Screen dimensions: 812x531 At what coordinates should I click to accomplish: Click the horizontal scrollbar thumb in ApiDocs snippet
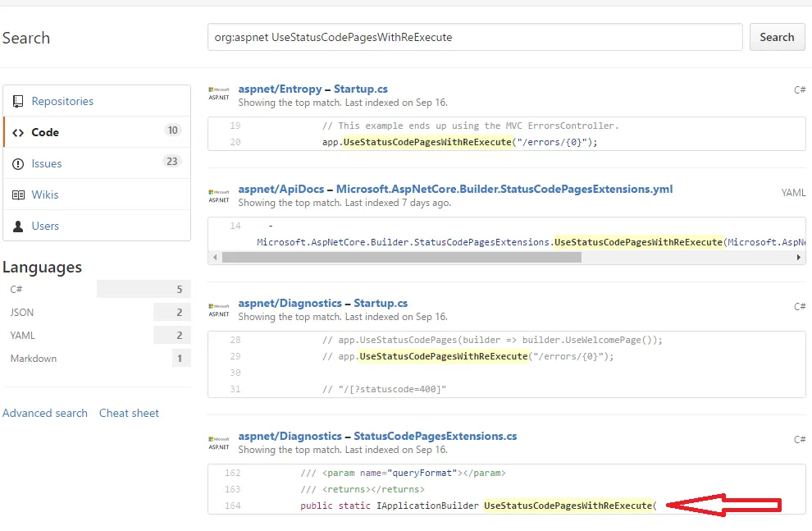click(401, 257)
